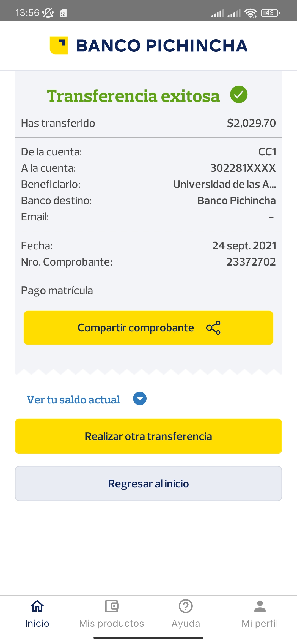This screenshot has width=297, height=644.
Task: Tap the truncated beneficiary name Universidad de las A...
Action: tap(224, 184)
